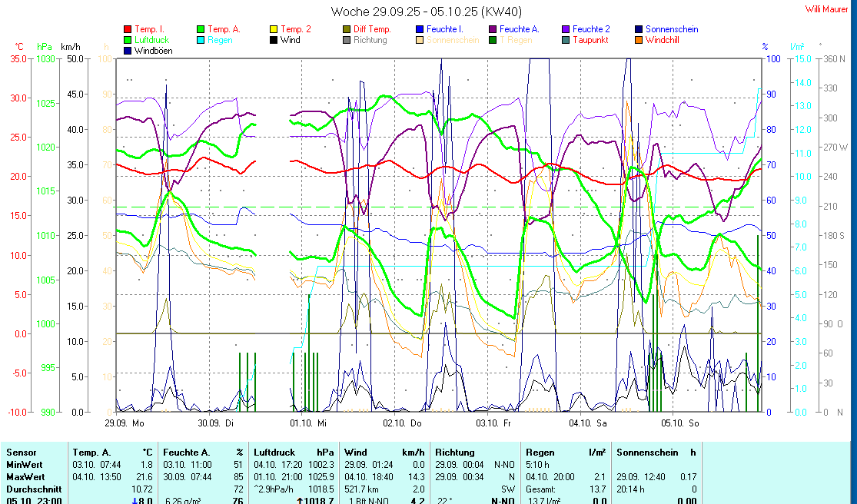Viewport: 857px width, 504px height.
Task: Toggle the Luftdruck series legend label
Action: coord(151,40)
